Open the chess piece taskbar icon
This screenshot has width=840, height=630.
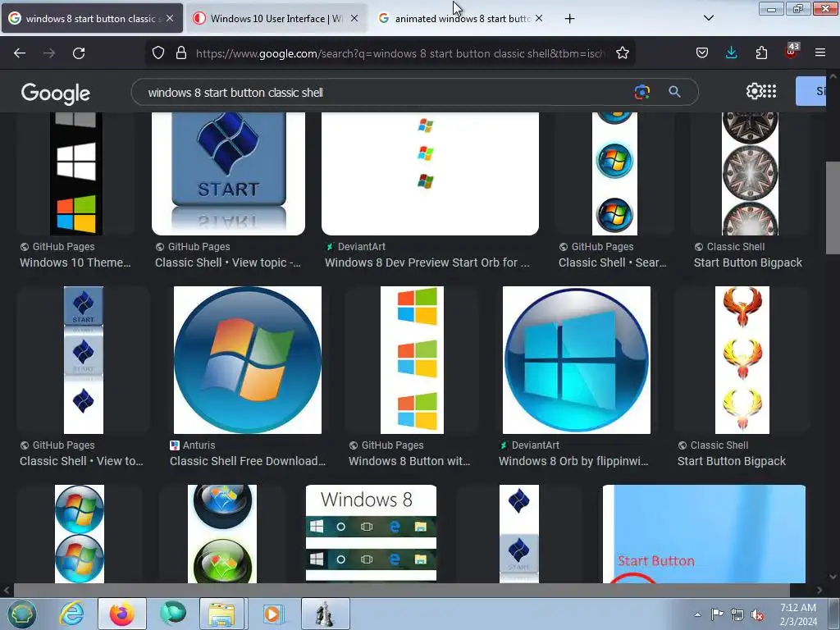coord(325,614)
